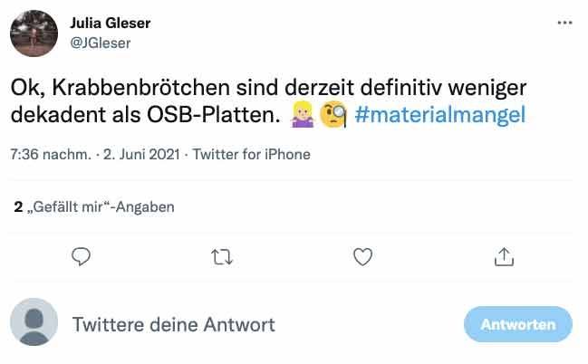Viewport: 588px width, 364px height.
Task: Click the reply speech bubble icon
Action: pyautogui.click(x=82, y=257)
